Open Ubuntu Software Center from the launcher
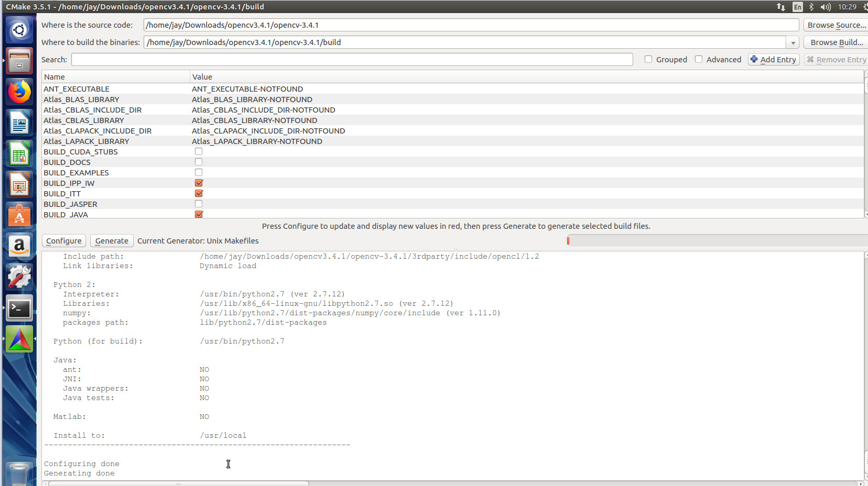Viewport: 868px width, 486px height. tap(19, 215)
